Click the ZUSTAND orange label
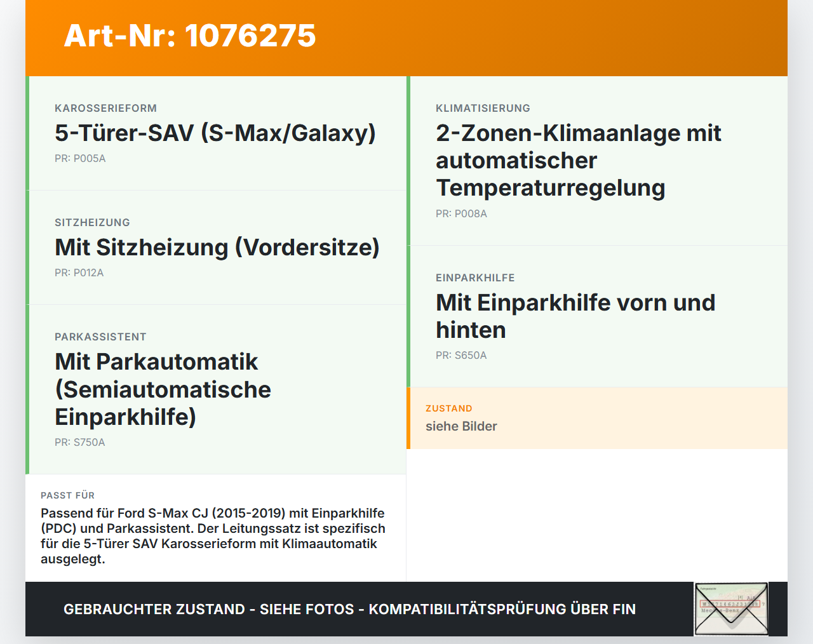813x644 pixels. [449, 408]
